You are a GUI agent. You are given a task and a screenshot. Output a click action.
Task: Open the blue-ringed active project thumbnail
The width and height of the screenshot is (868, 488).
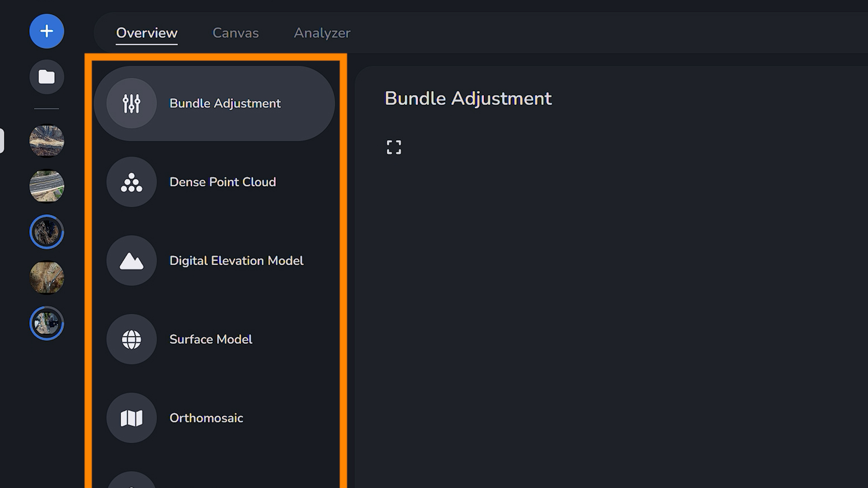click(x=47, y=232)
